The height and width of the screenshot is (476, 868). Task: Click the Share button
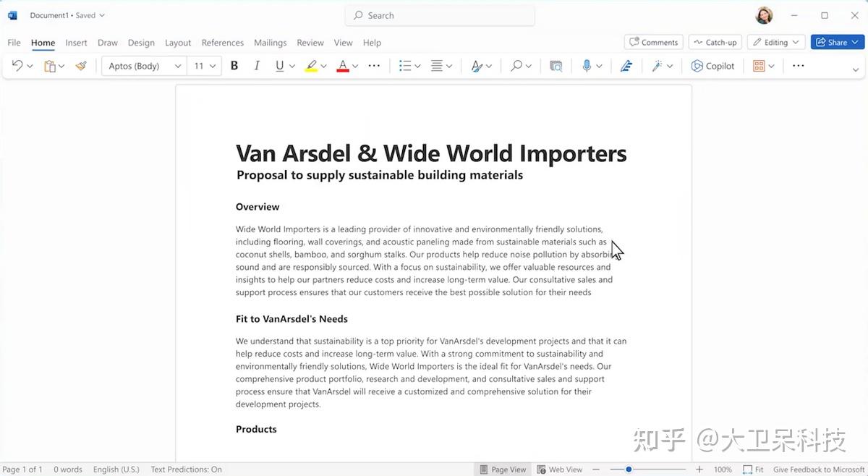[830, 42]
